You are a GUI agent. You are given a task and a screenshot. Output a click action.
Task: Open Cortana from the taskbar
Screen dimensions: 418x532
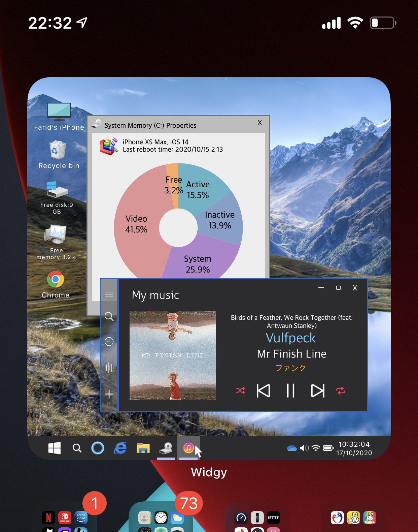click(x=98, y=448)
